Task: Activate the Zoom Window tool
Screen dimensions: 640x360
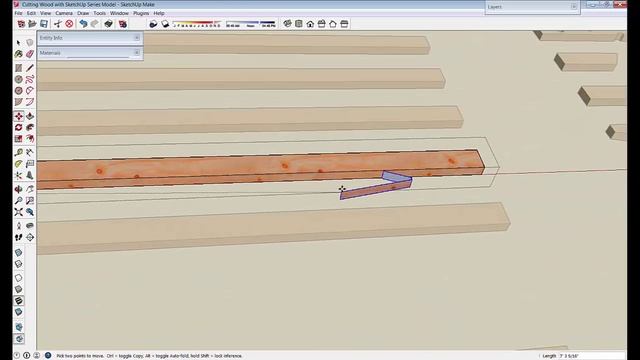Action: coord(29,201)
